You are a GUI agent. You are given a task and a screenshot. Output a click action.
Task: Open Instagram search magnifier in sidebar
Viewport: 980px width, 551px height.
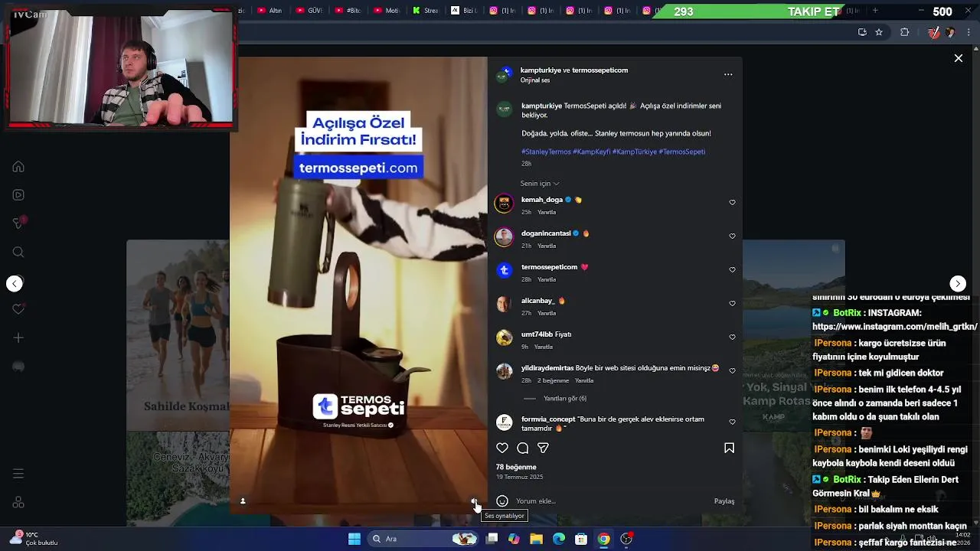pyautogui.click(x=18, y=253)
